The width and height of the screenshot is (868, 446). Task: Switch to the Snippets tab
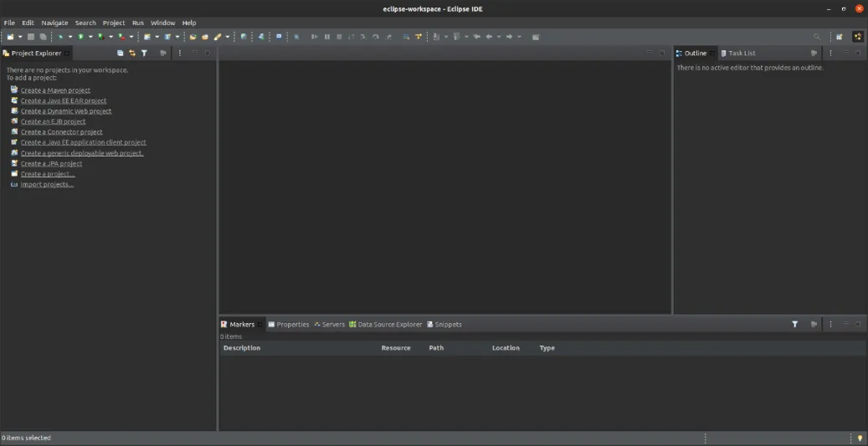444,325
